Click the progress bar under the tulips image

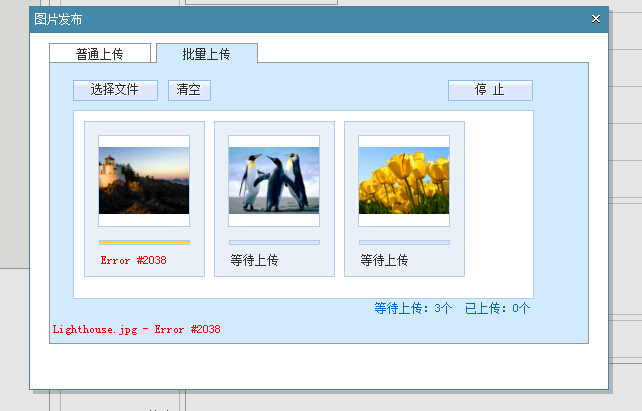[x=404, y=242]
